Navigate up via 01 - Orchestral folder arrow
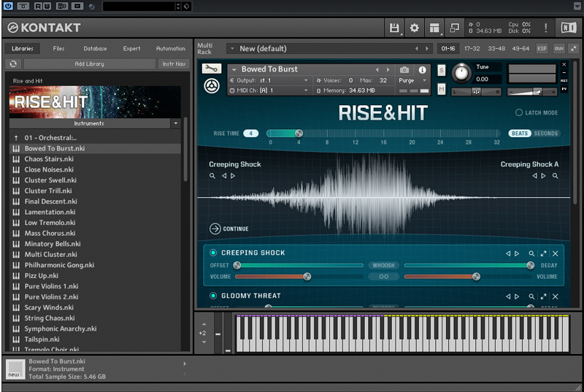 (x=16, y=138)
